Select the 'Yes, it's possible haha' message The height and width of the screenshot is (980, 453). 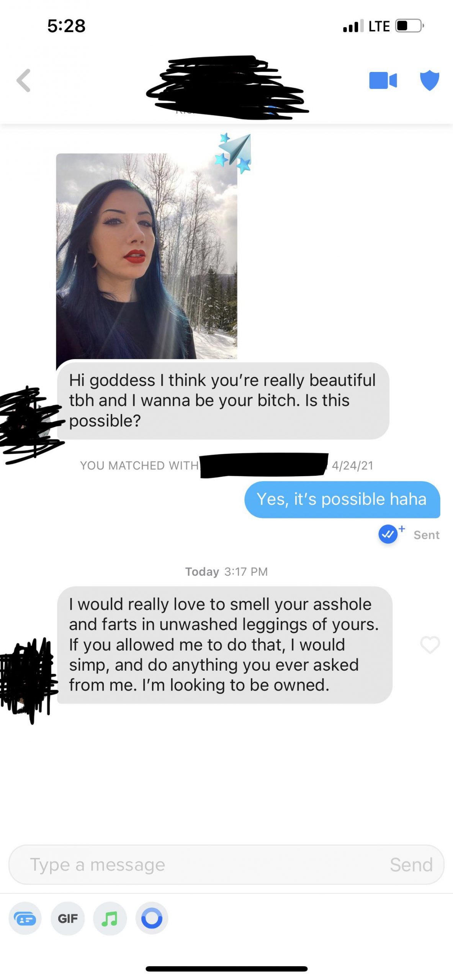click(x=342, y=500)
